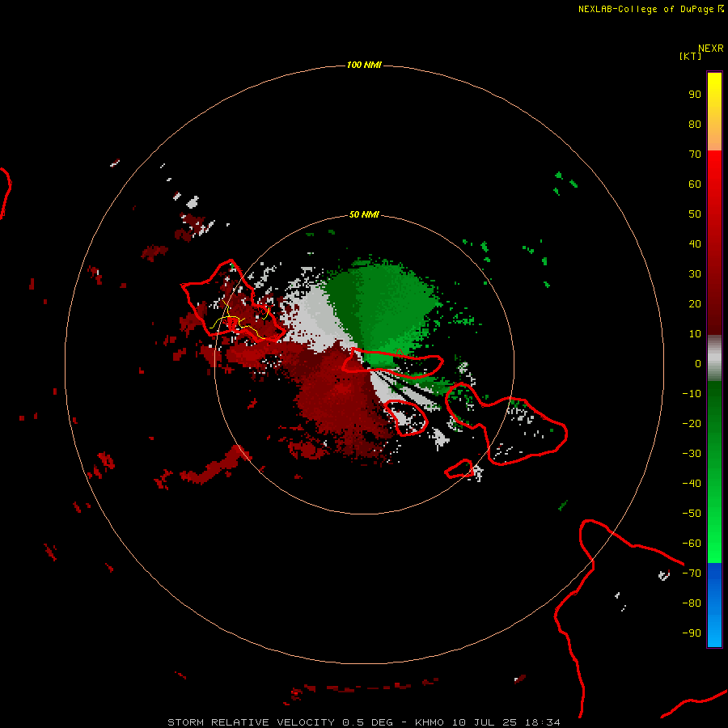
Task: Click the -80 value on the velocity scale
Action: point(692,603)
